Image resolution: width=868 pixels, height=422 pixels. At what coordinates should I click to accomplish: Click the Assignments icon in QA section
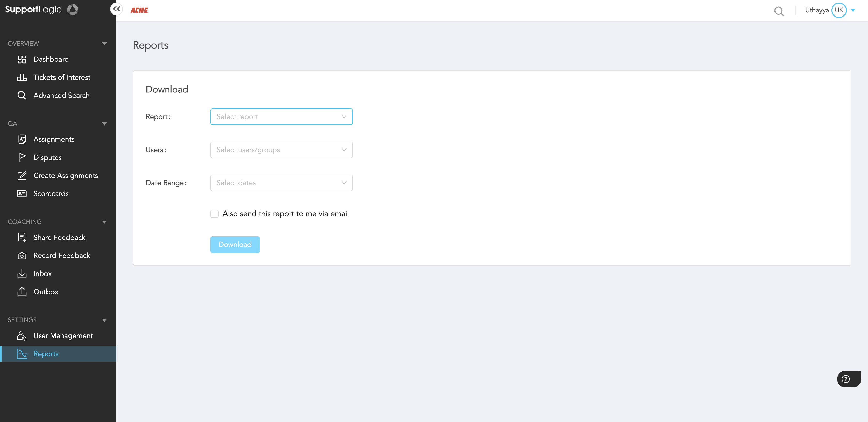(22, 139)
